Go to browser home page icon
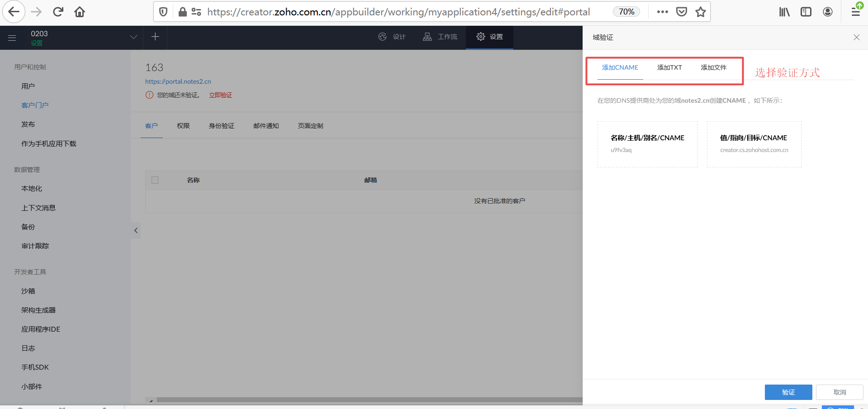Screen dimensions: 868x409 (x=80, y=12)
